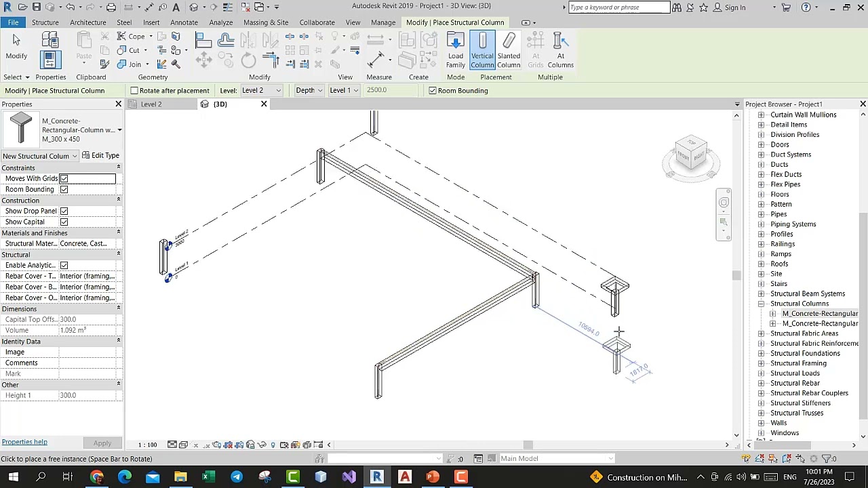This screenshot has height=488, width=868.
Task: Expand the Structural Framing tree node
Action: tap(761, 363)
